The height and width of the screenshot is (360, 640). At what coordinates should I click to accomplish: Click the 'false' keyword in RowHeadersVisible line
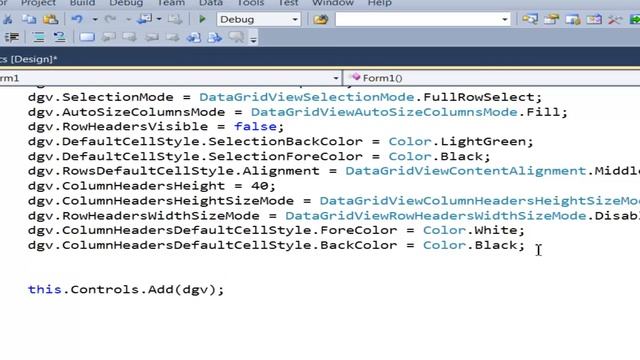[x=255, y=127]
